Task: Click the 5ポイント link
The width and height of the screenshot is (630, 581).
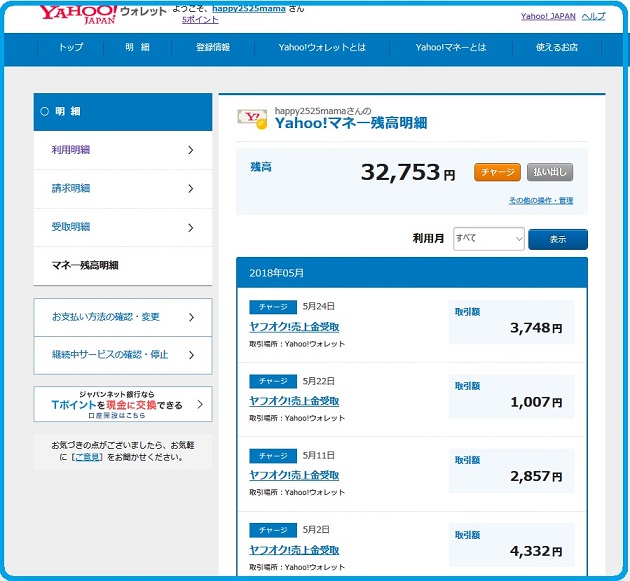Action: pos(200,20)
